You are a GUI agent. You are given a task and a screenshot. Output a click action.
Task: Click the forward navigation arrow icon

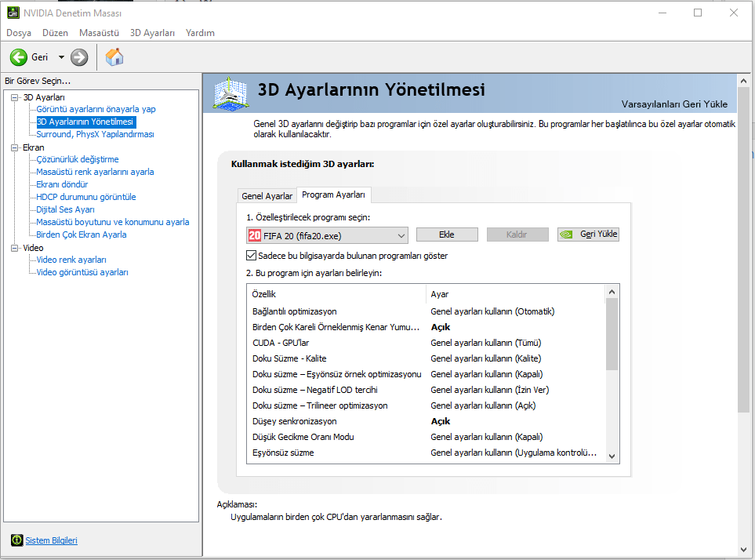[x=79, y=57]
